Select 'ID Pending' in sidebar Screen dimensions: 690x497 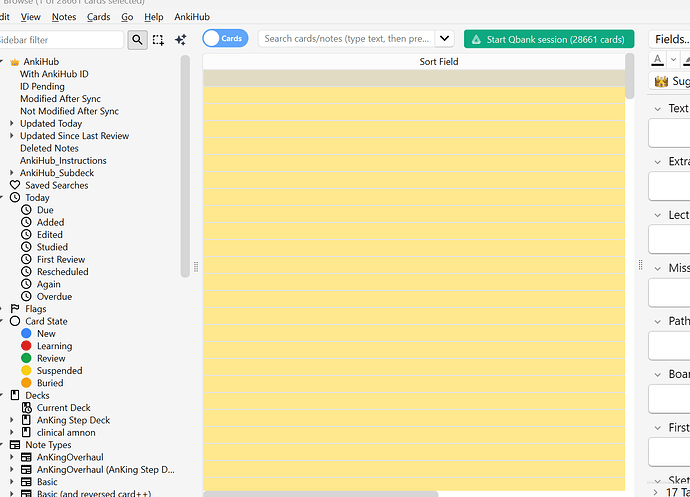42,86
